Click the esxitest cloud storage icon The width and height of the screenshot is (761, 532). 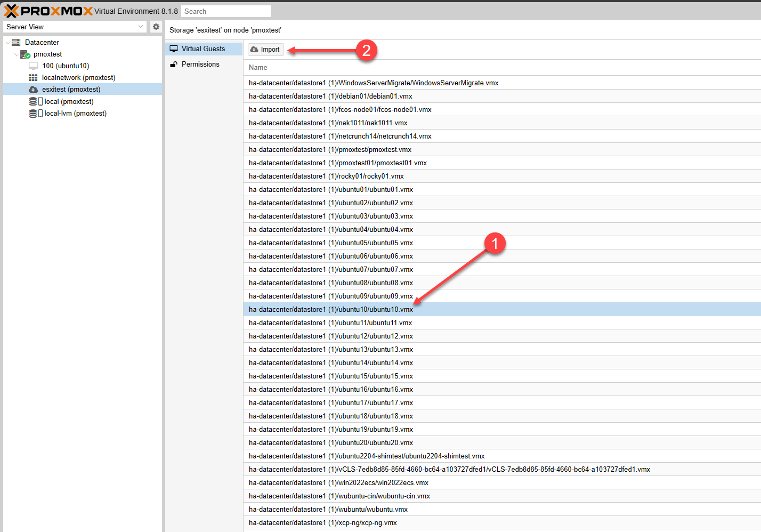point(33,89)
